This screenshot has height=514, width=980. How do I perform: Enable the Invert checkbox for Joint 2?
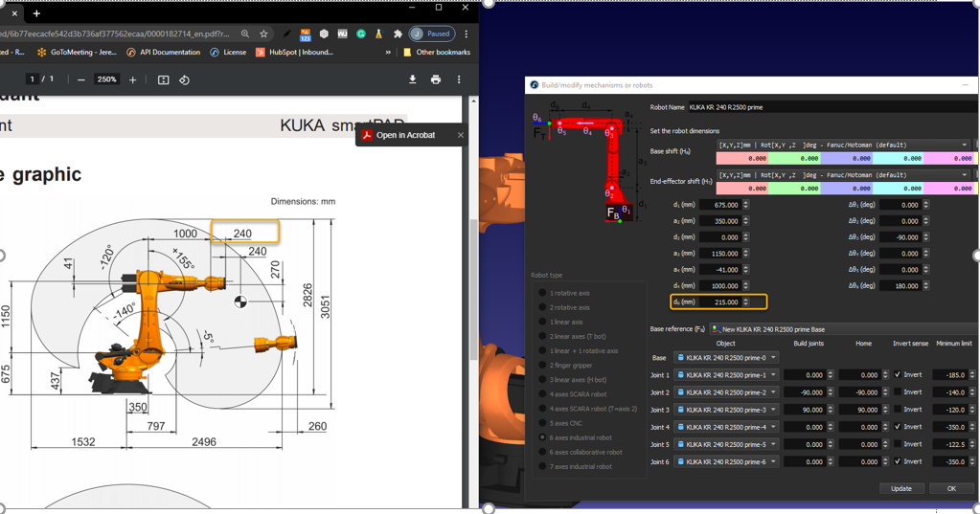(x=898, y=392)
